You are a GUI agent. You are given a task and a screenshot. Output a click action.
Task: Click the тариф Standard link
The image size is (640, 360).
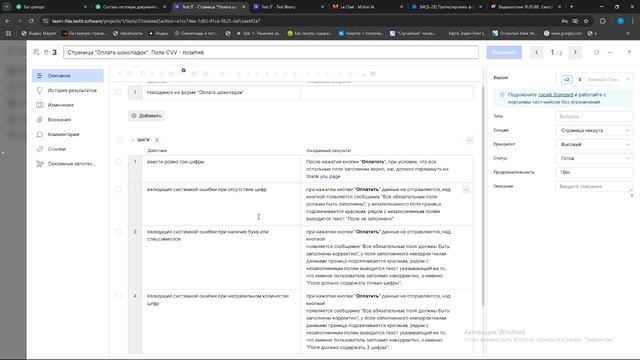[556, 95]
